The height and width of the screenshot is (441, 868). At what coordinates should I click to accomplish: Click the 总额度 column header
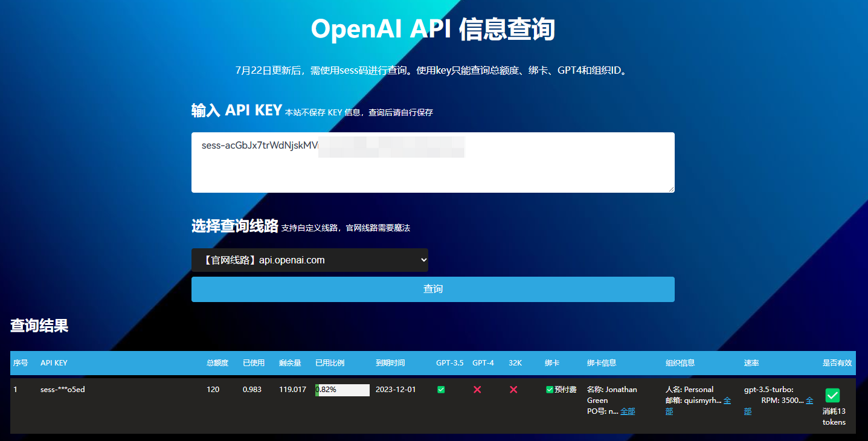(x=217, y=363)
